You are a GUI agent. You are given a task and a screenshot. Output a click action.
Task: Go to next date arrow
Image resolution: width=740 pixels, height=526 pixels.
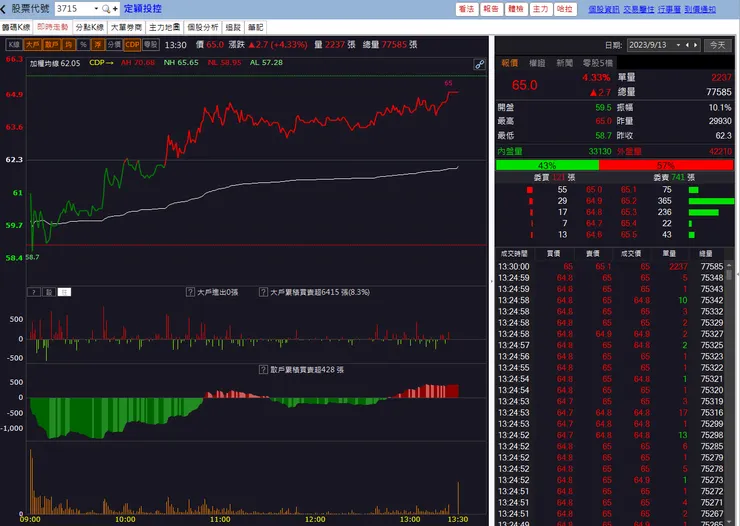click(x=695, y=45)
